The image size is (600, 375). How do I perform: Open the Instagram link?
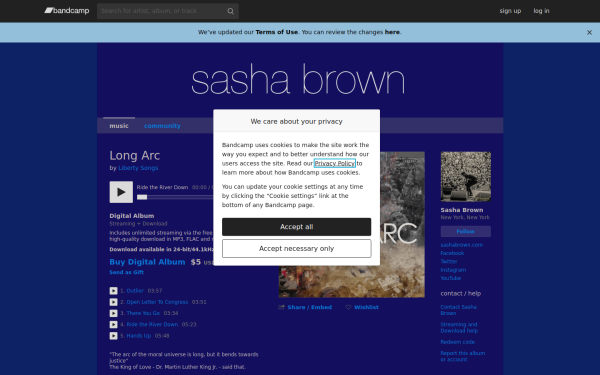[453, 270]
